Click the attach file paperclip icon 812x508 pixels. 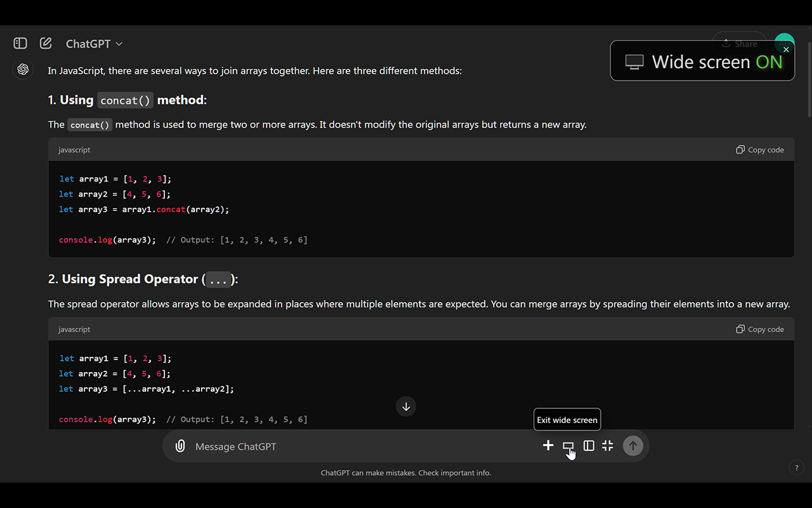180,446
